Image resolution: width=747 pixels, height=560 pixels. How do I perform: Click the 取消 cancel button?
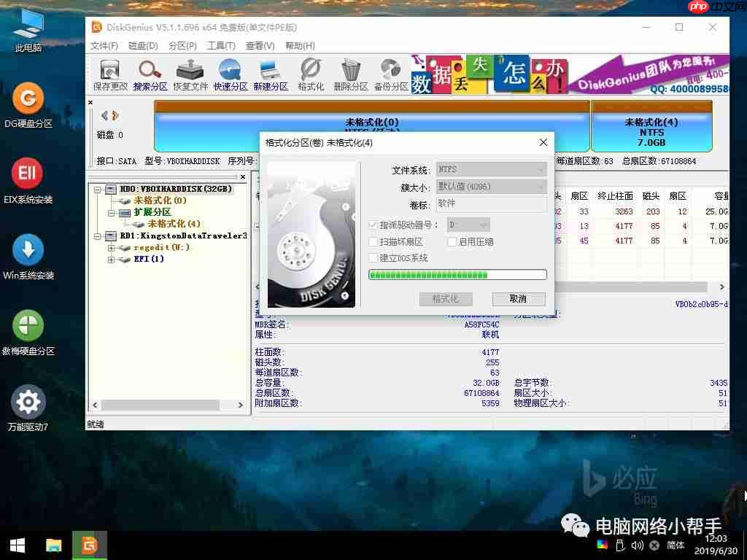519,298
